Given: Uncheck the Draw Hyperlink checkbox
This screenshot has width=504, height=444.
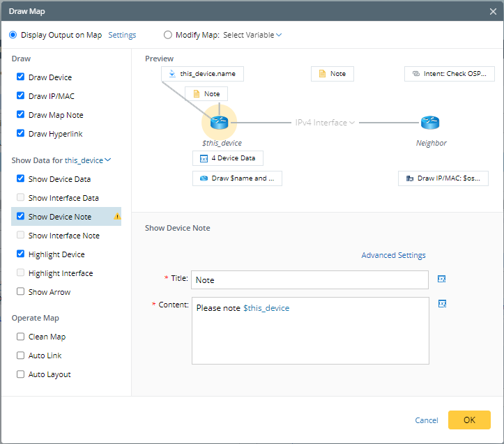Looking at the screenshot, I should 21,134.
